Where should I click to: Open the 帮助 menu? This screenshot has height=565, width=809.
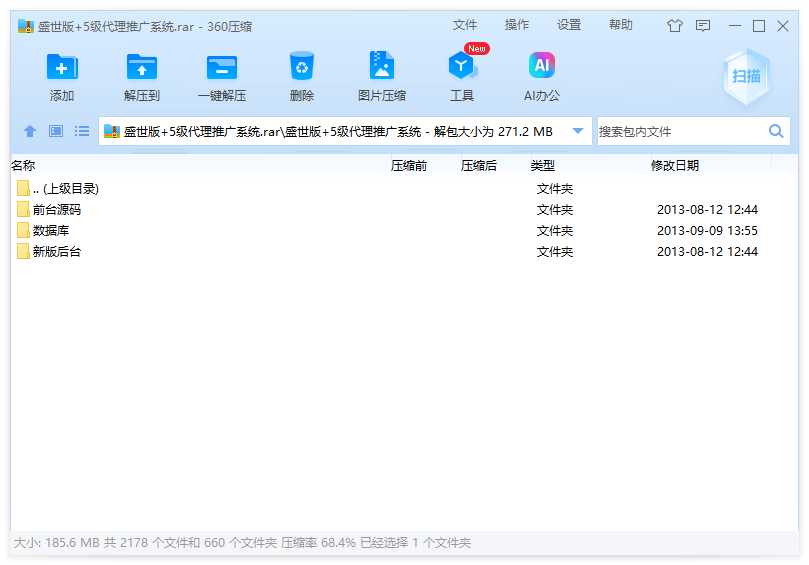621,25
